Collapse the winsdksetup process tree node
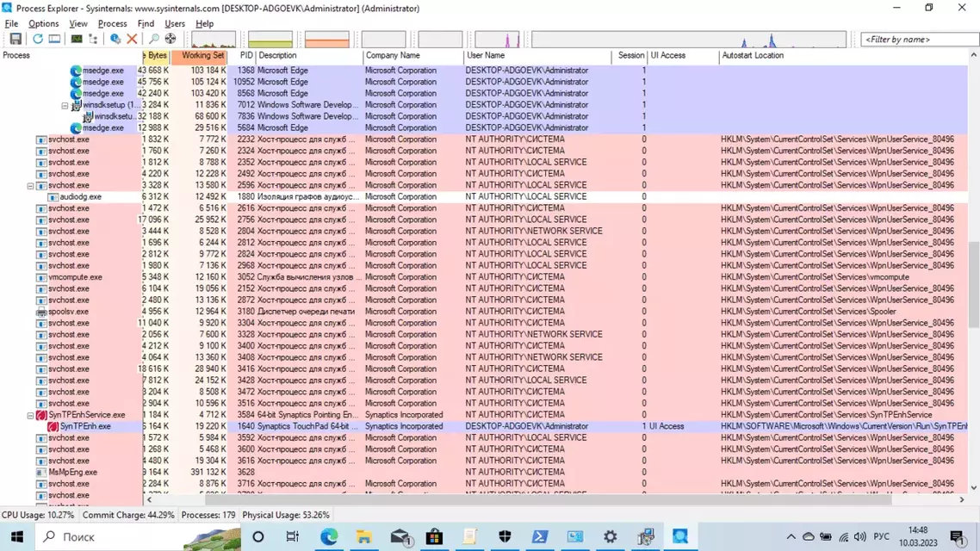This screenshot has height=551, width=980. point(65,106)
